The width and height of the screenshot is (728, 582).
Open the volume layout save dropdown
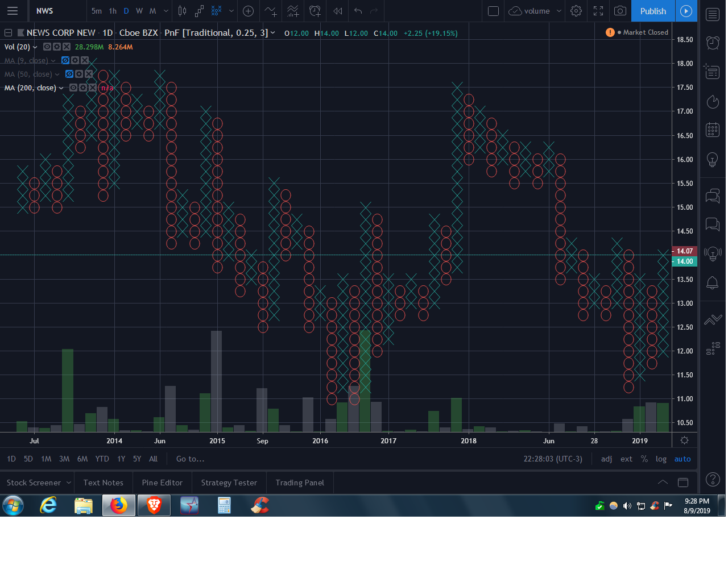[559, 11]
